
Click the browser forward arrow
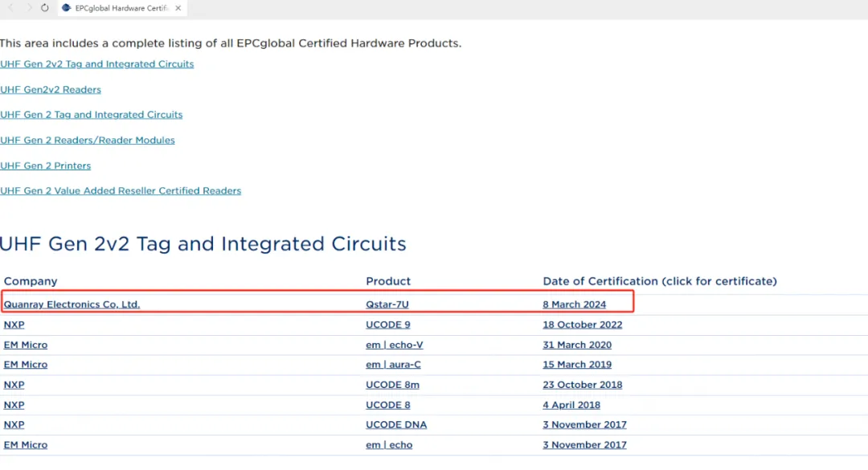pos(29,8)
